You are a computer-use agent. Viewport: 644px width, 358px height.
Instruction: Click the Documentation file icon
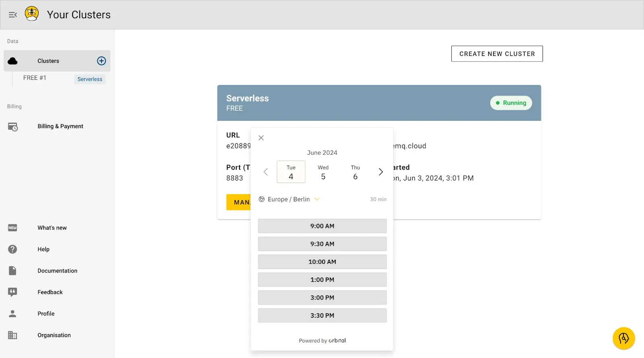(x=12, y=271)
